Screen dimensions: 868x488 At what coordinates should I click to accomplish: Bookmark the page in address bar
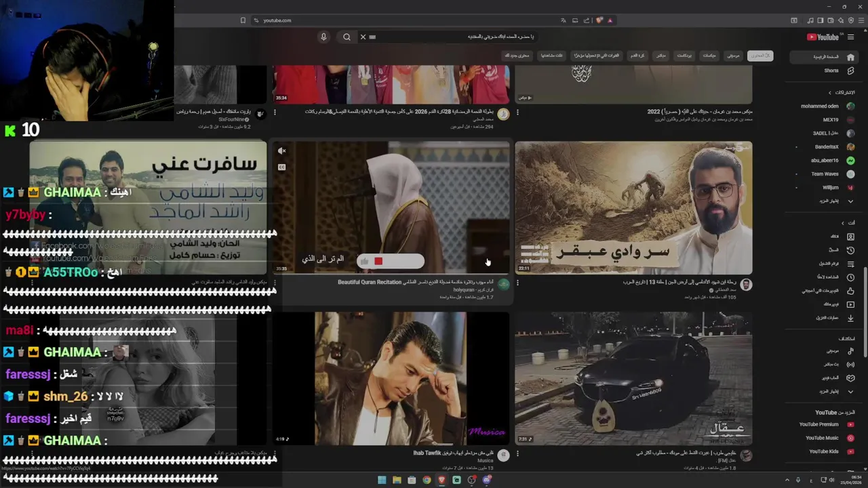[243, 20]
